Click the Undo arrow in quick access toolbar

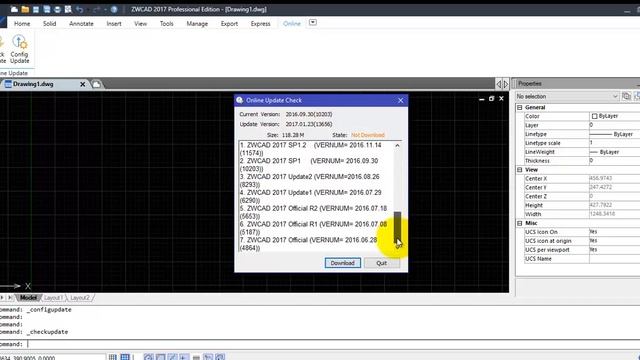click(x=80, y=9)
